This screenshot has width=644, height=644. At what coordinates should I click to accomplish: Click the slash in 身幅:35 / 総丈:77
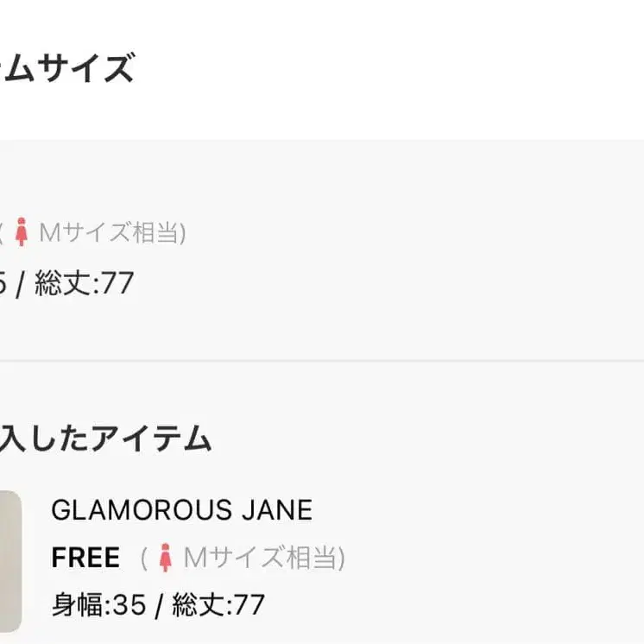[159, 605]
